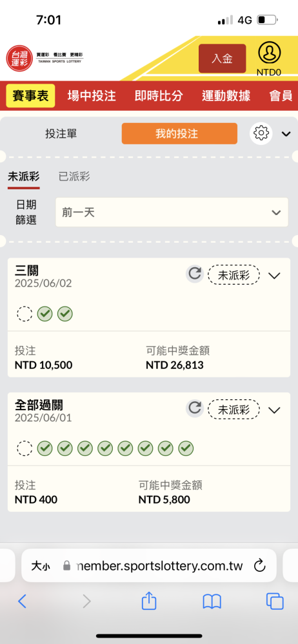Switch to the 投注單 tab

pos(61,133)
